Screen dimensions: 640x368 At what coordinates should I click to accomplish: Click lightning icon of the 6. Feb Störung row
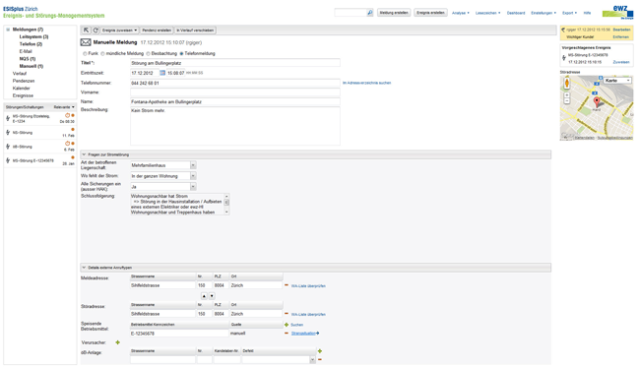click(8, 146)
